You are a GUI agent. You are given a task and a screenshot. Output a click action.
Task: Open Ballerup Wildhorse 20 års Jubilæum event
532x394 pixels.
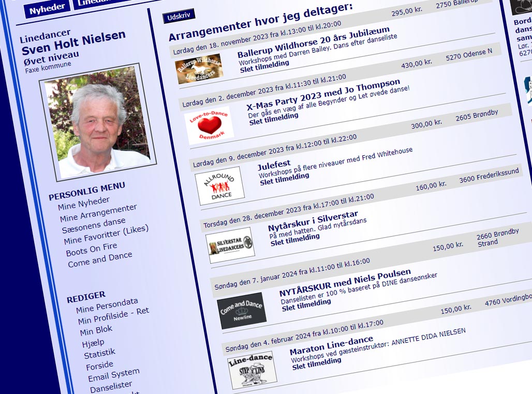314,43
